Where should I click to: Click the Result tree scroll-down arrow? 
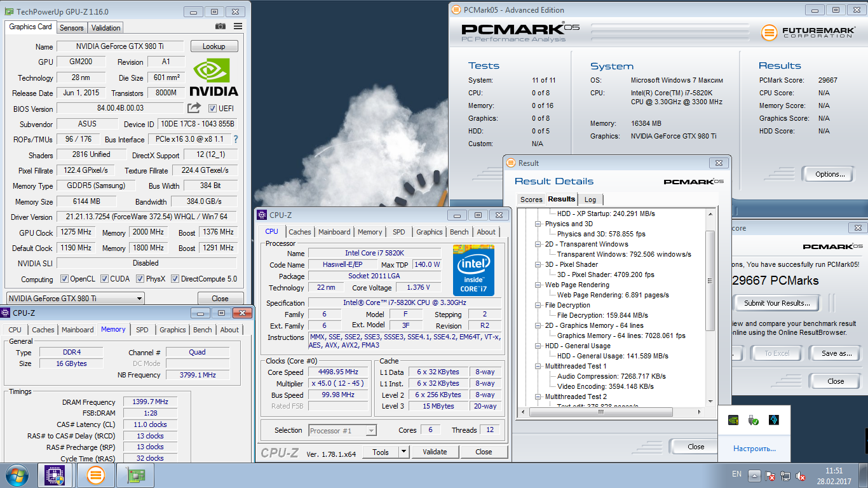(710, 401)
